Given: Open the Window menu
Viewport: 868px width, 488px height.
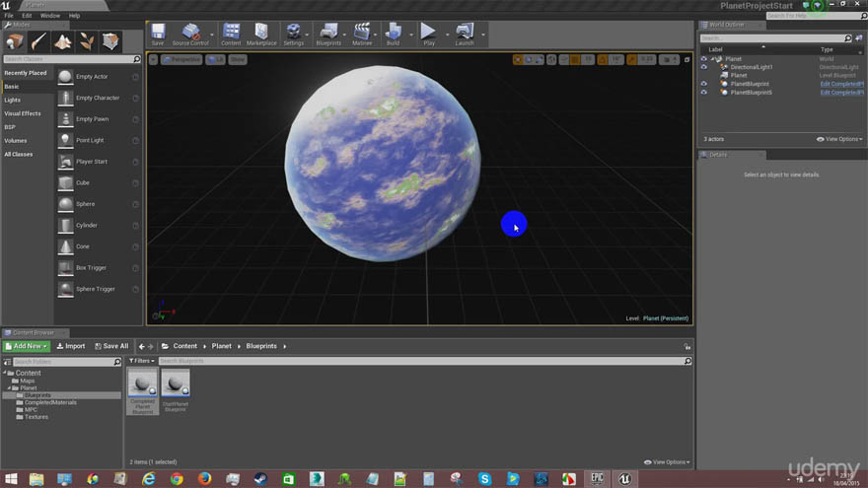Looking at the screenshot, I should [50, 16].
